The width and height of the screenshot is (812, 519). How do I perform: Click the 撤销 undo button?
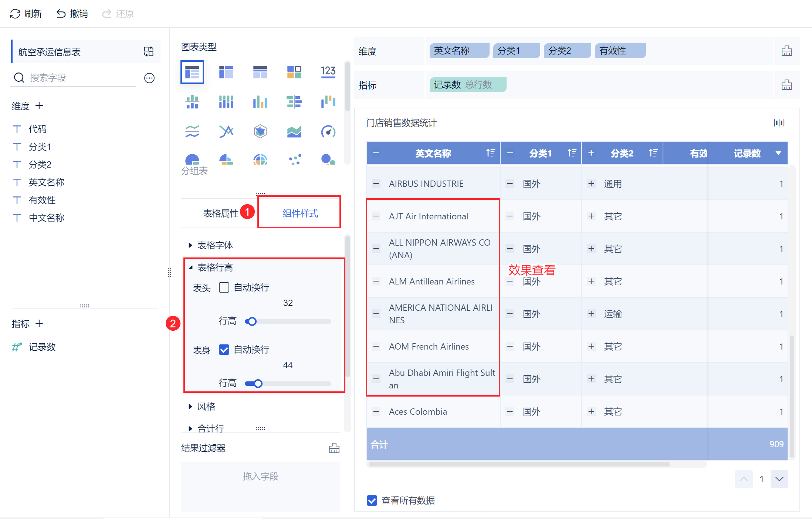[x=72, y=14]
